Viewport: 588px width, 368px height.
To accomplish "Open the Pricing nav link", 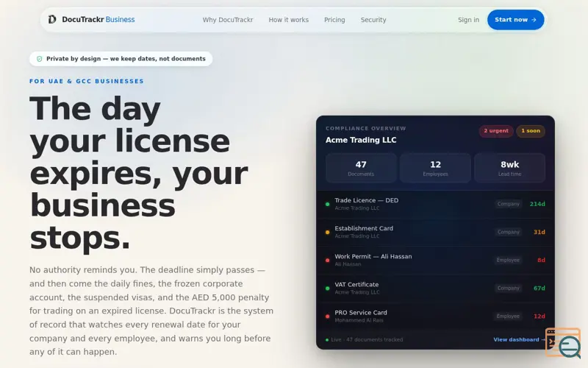I will coord(334,20).
